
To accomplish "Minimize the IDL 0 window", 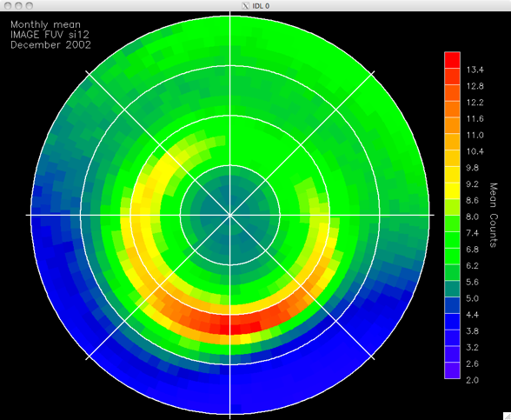I will pyautogui.click(x=18, y=5).
